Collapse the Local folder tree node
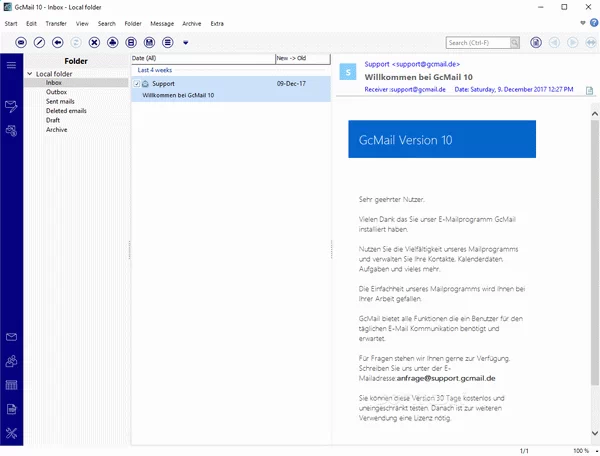The height and width of the screenshot is (456, 600). point(29,73)
